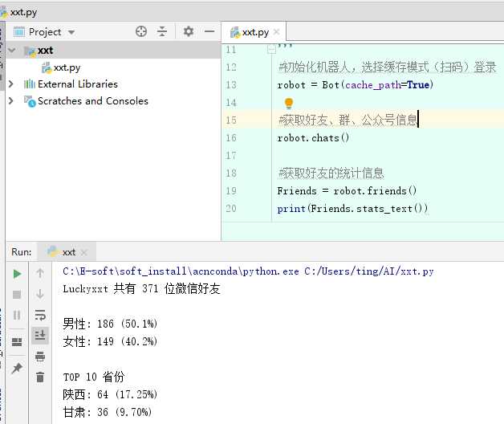The height and width of the screenshot is (424, 504).
Task: Hide the Project tool window
Action: [x=209, y=31]
